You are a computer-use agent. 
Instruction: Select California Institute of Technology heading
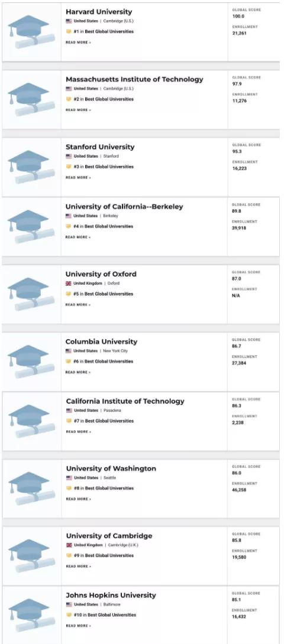click(x=125, y=401)
